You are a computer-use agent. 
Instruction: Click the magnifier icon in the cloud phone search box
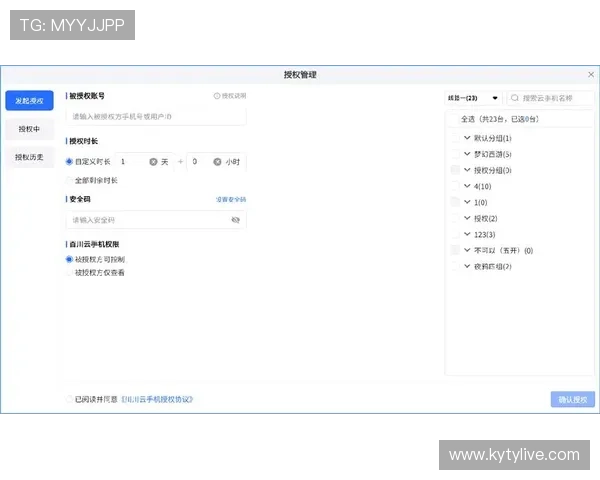tap(515, 98)
